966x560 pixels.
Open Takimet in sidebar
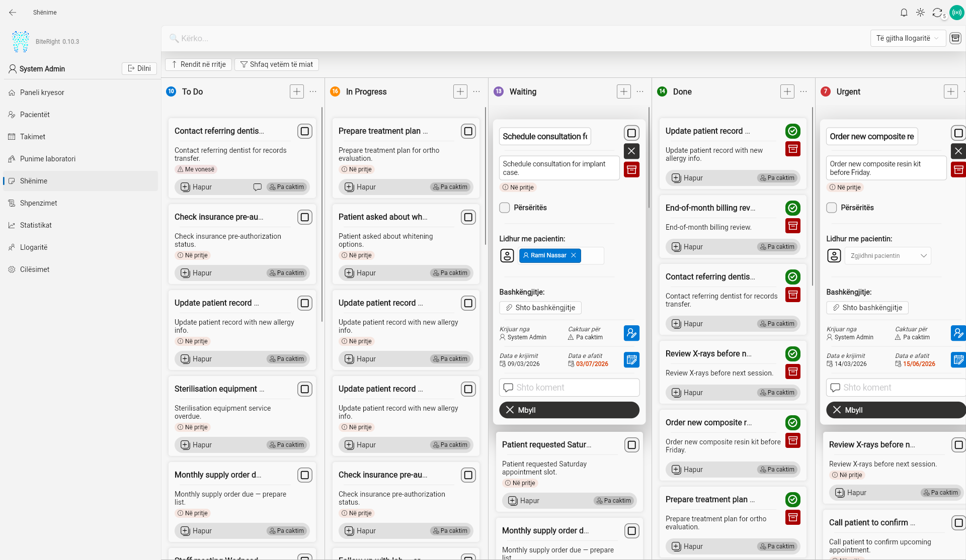coord(80,137)
